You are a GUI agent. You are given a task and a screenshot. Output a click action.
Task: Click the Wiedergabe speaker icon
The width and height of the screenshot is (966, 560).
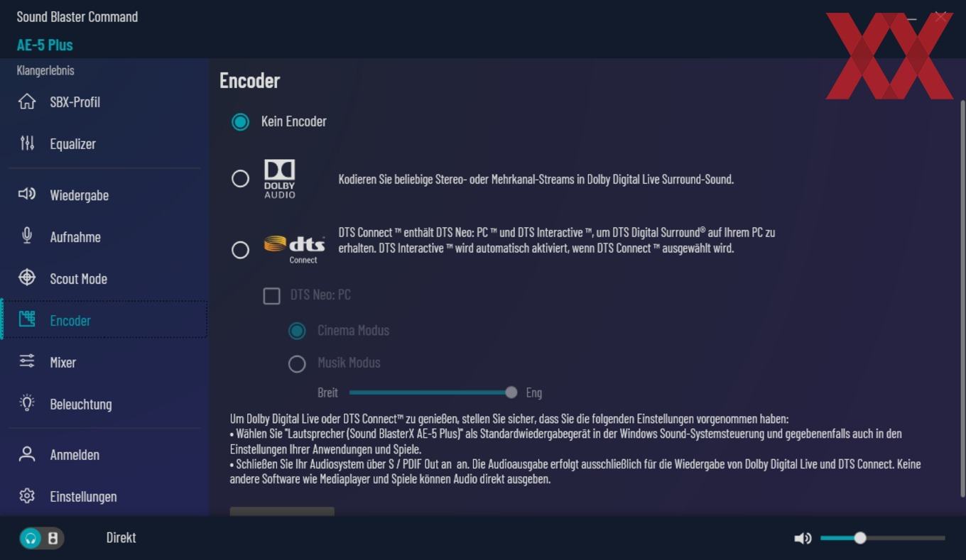click(x=27, y=194)
